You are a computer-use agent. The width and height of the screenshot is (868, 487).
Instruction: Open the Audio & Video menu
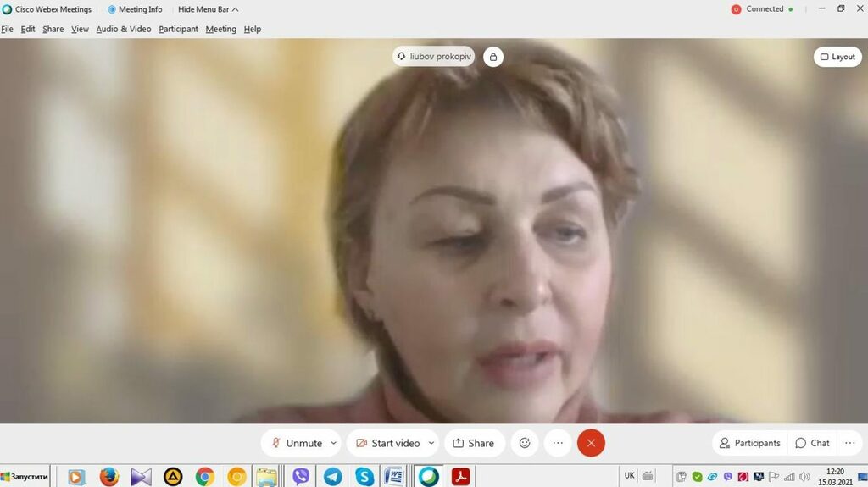click(x=124, y=29)
